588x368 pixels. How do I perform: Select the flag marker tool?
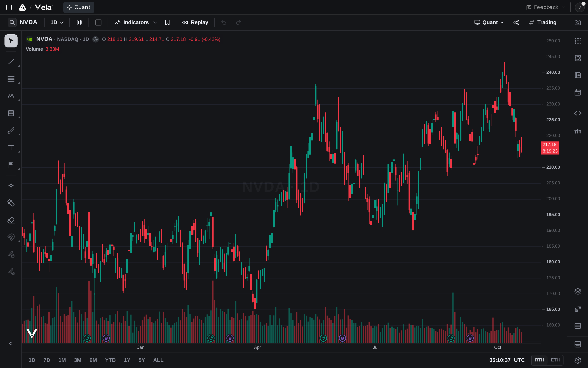point(11,165)
